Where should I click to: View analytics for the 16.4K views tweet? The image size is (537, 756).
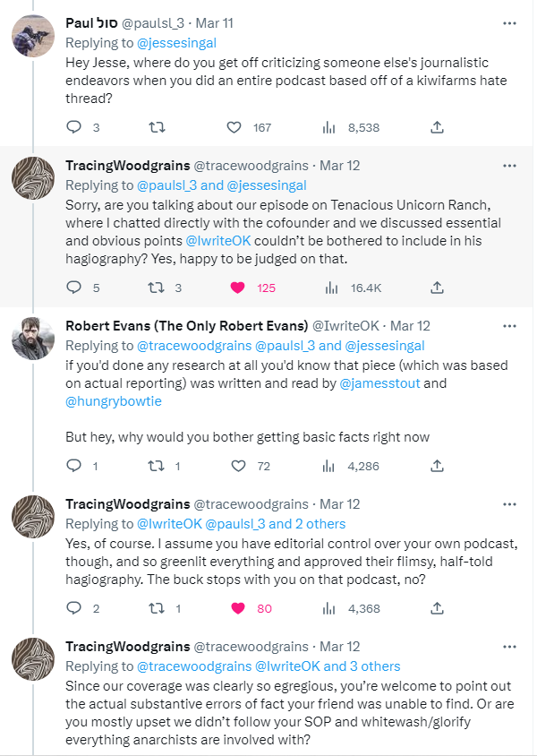tap(331, 288)
